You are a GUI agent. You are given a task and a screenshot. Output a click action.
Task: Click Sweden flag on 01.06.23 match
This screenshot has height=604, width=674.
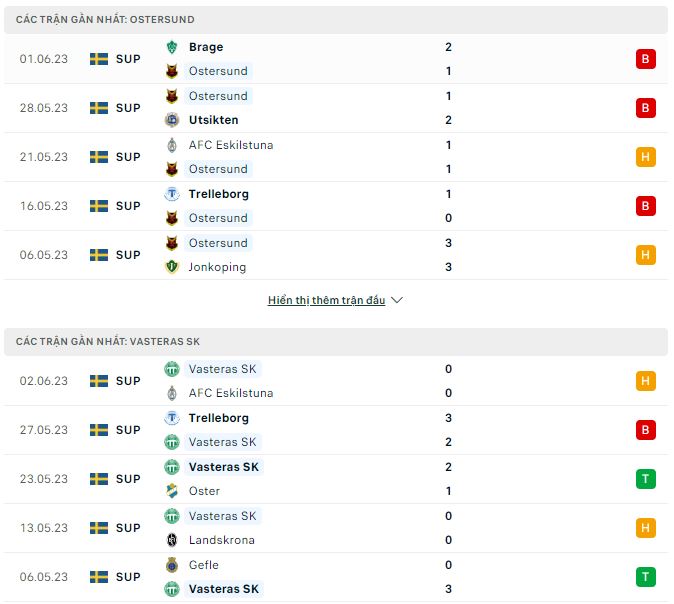point(99,59)
